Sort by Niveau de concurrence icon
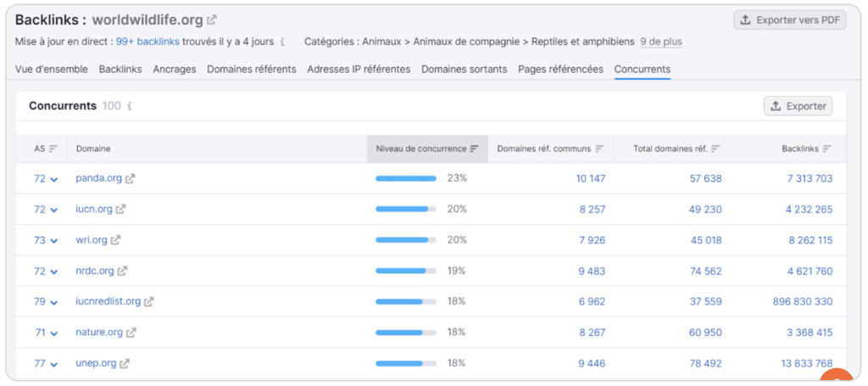This screenshot has height=386, width=868. tap(475, 148)
